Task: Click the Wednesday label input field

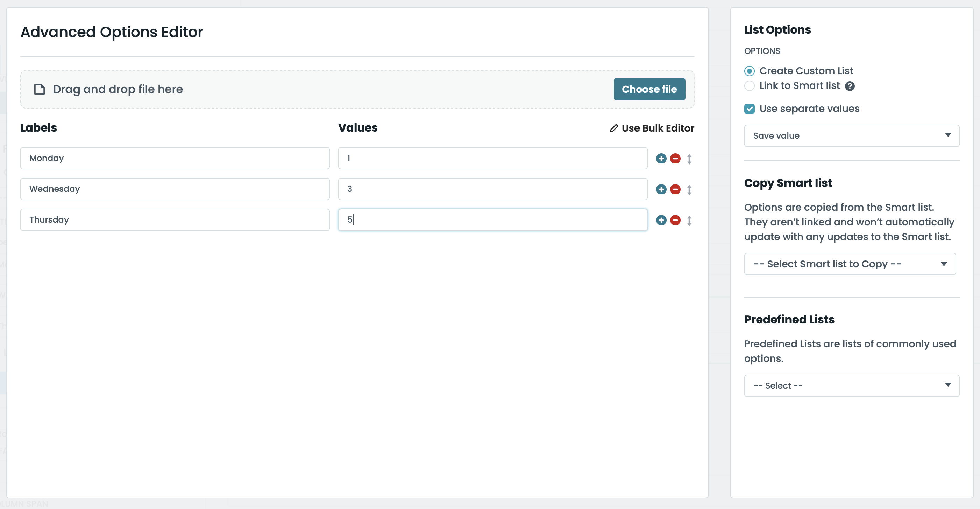Action: coord(175,189)
